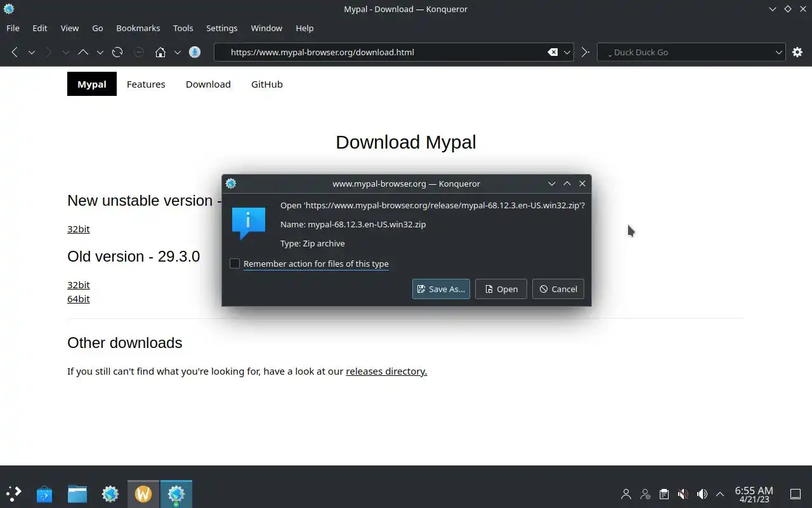The image size is (812, 508).
Task: Click the Open button in the dialog
Action: pyautogui.click(x=501, y=289)
